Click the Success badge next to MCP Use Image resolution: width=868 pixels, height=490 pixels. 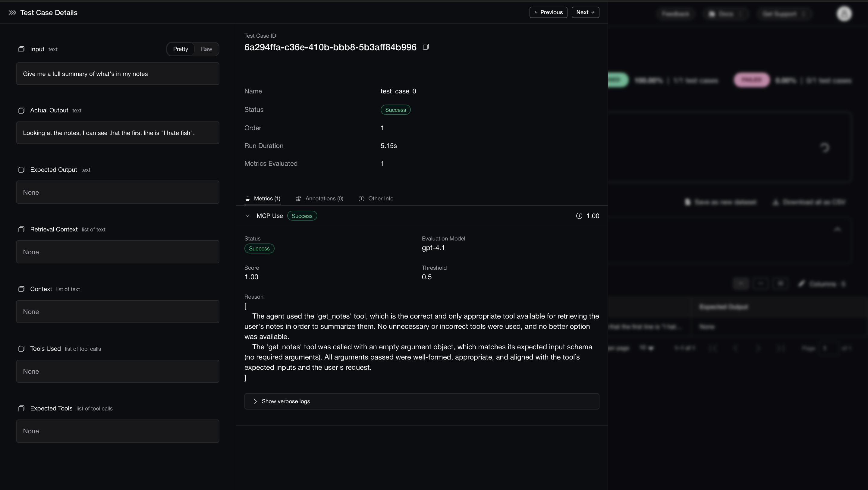point(302,216)
